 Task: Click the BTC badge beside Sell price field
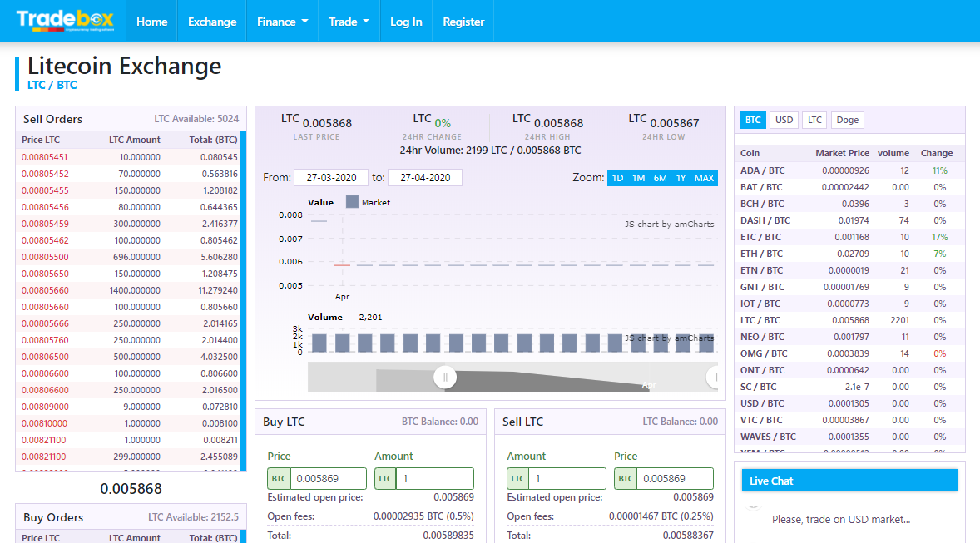tap(626, 479)
